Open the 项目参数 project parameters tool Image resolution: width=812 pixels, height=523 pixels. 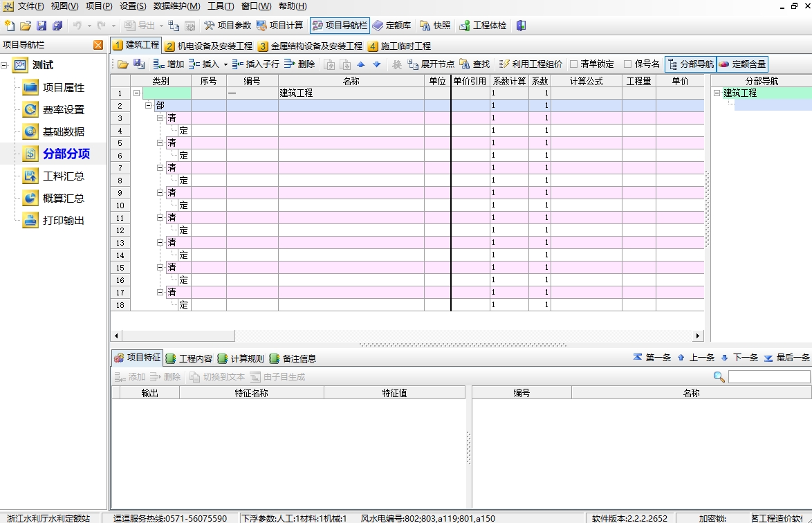coord(228,26)
